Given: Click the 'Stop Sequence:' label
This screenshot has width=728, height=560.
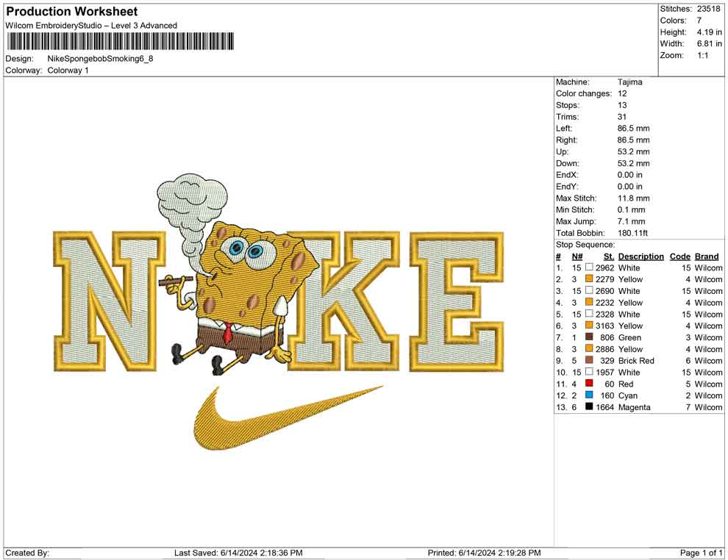Looking at the screenshot, I should click(x=585, y=245).
